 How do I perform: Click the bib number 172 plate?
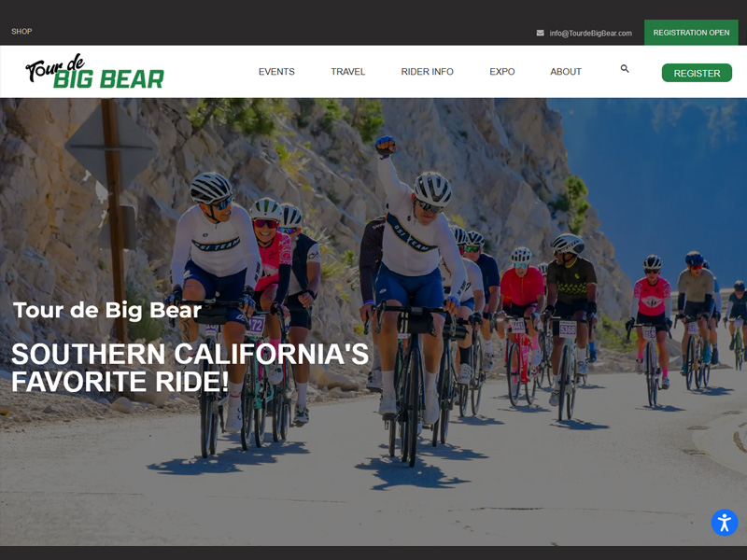pos(255,326)
